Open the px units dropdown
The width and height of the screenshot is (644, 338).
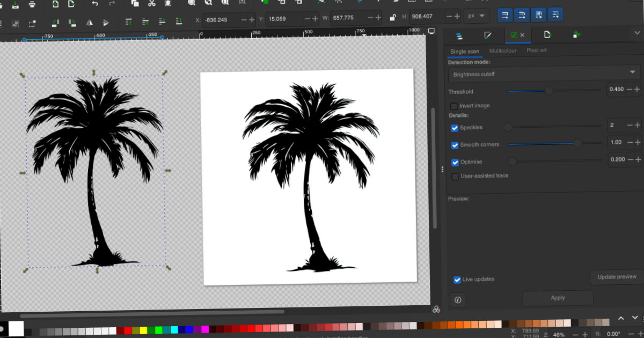(477, 16)
